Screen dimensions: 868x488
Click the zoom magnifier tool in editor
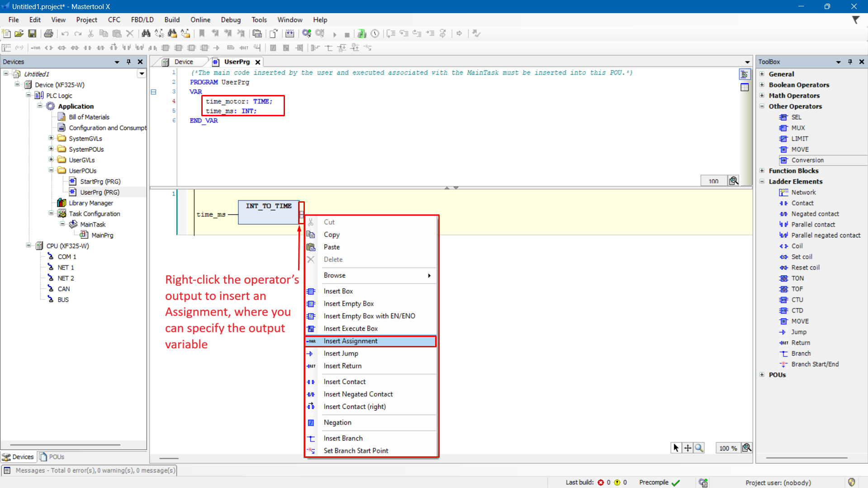(699, 448)
